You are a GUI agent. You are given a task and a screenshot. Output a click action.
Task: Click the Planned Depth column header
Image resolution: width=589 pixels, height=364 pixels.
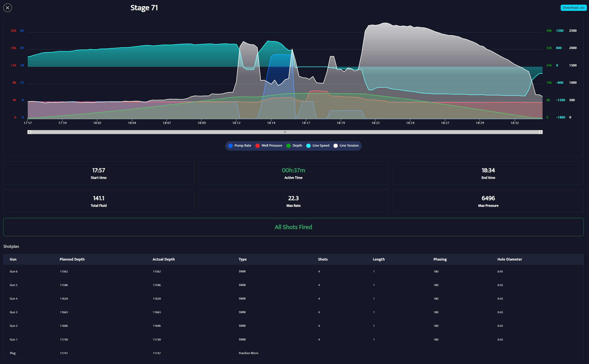point(72,259)
